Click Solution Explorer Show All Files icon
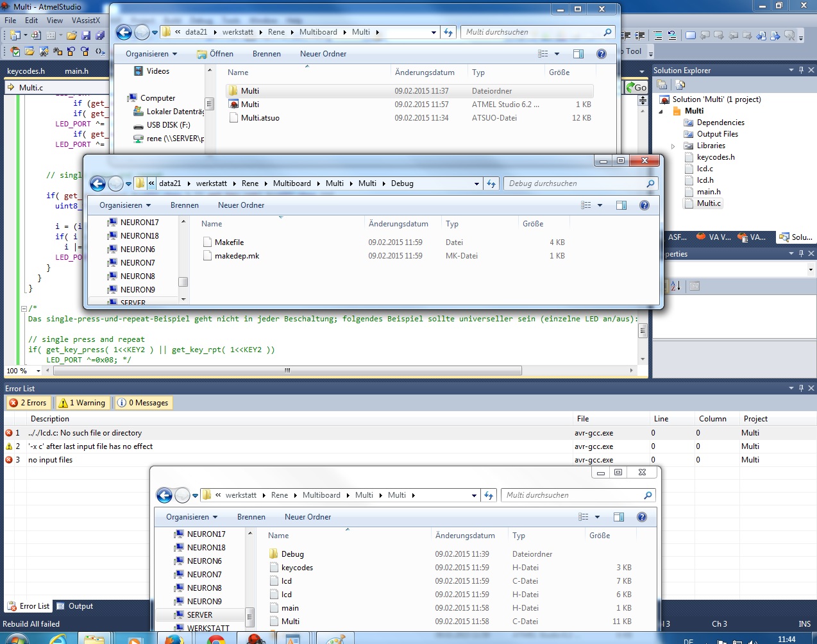 680,85
